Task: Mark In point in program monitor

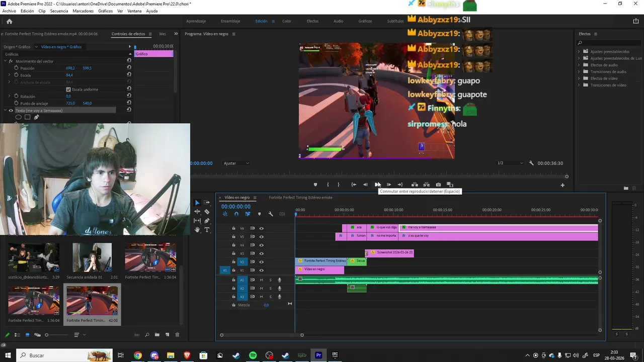Action: (328, 185)
